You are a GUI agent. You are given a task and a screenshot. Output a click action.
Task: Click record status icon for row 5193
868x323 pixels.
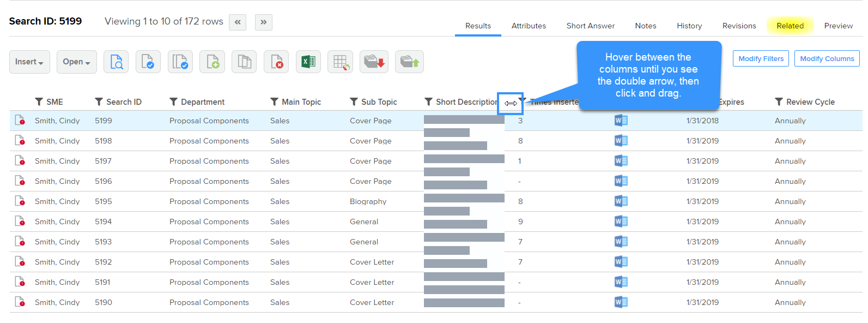tap(20, 241)
